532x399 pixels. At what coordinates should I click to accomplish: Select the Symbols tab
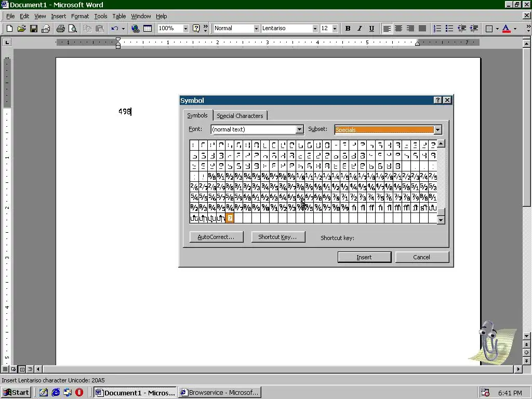click(197, 115)
